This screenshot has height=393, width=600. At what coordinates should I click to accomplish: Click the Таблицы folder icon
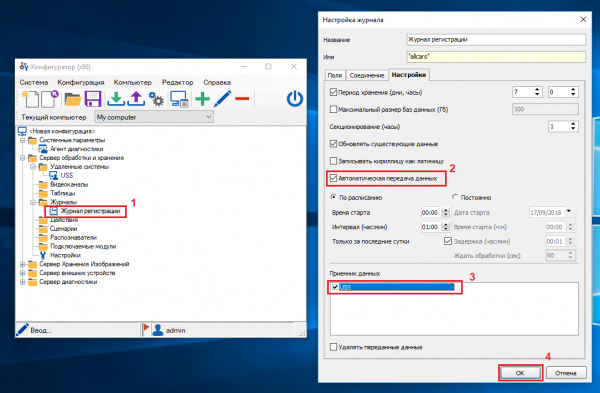(x=43, y=193)
